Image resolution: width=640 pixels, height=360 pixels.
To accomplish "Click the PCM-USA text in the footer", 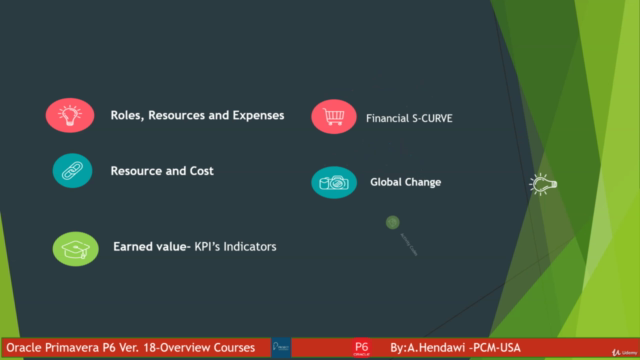I will point(498,348).
